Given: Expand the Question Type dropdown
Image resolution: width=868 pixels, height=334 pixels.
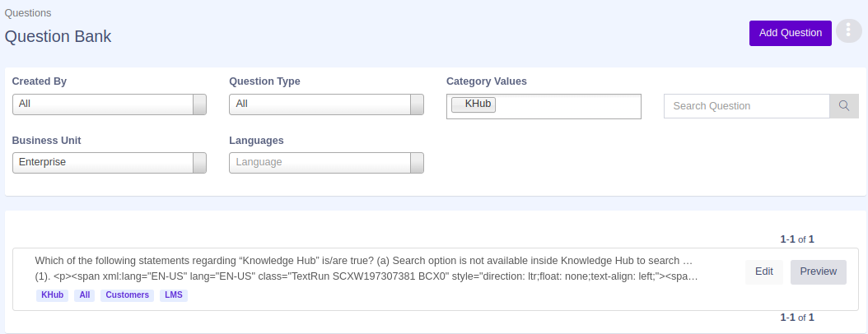Looking at the screenshot, I should coord(326,104).
